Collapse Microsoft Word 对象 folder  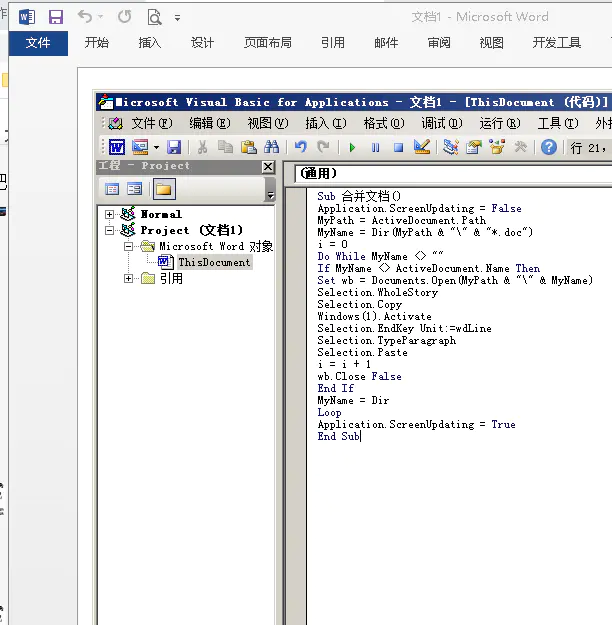click(x=128, y=246)
